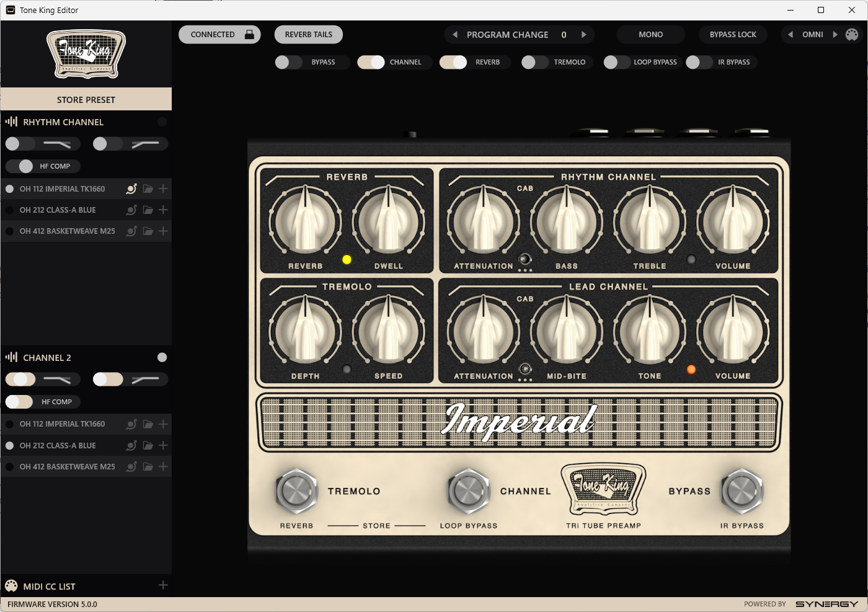Click the palette icon next to OMNI selector

[852, 35]
